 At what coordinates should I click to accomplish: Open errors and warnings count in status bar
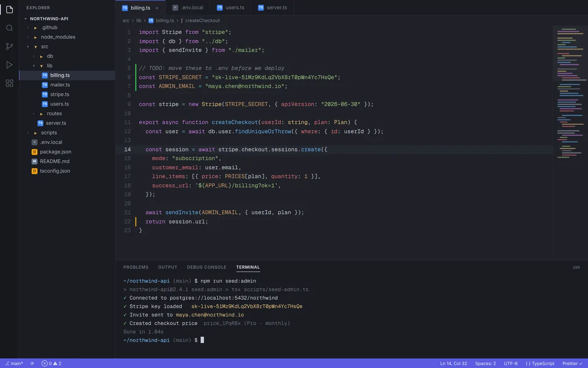coord(51,364)
